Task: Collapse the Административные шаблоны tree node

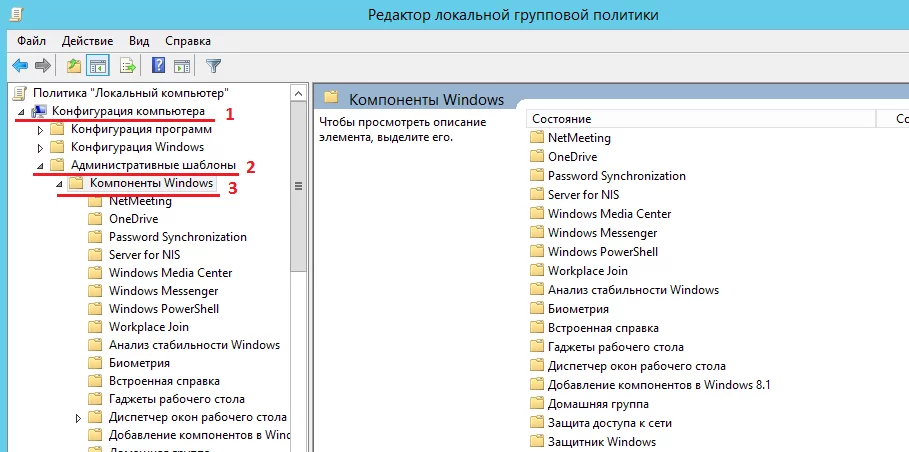Action: click(x=40, y=165)
